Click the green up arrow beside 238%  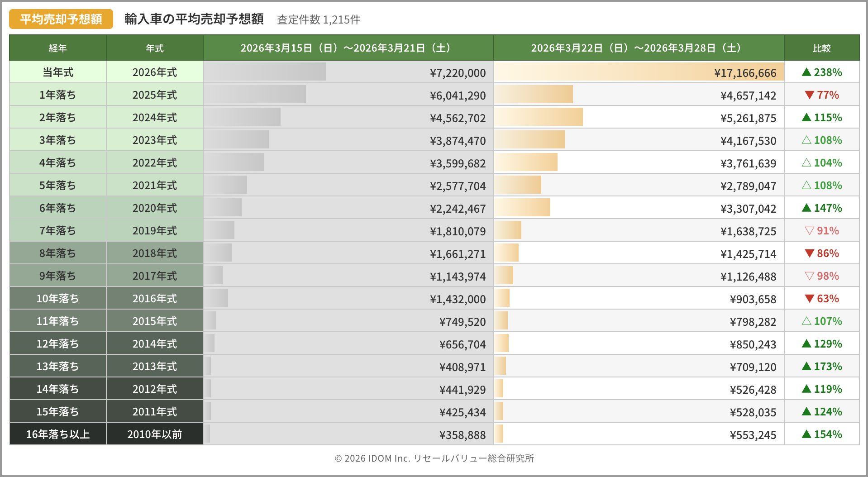pyautogui.click(x=806, y=72)
